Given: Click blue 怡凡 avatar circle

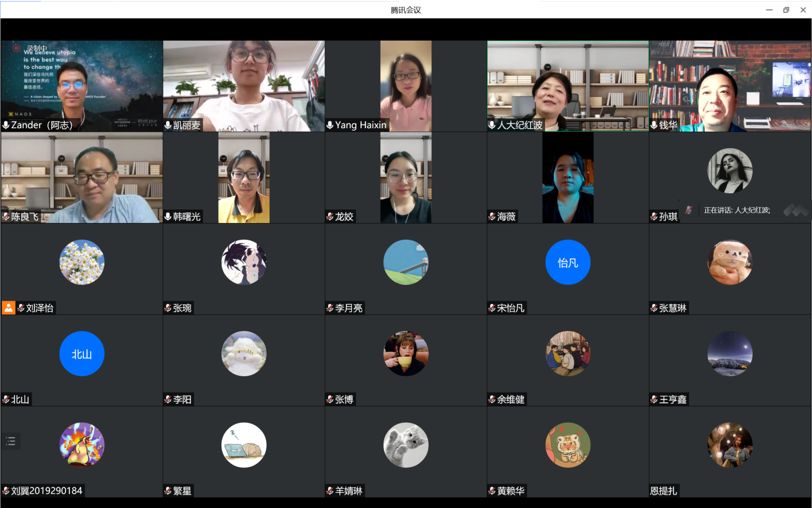Looking at the screenshot, I should (568, 262).
